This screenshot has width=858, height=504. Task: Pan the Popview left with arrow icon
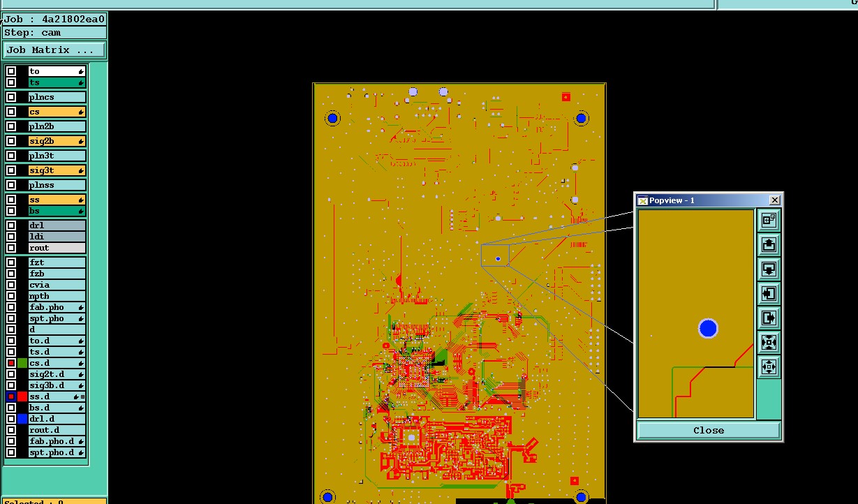769,294
